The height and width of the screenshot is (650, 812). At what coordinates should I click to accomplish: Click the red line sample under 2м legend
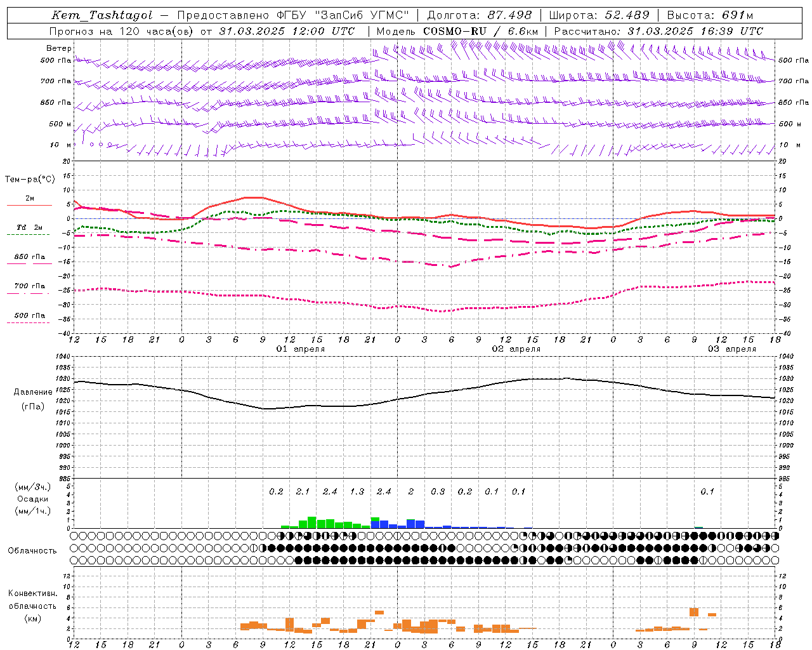(x=29, y=206)
